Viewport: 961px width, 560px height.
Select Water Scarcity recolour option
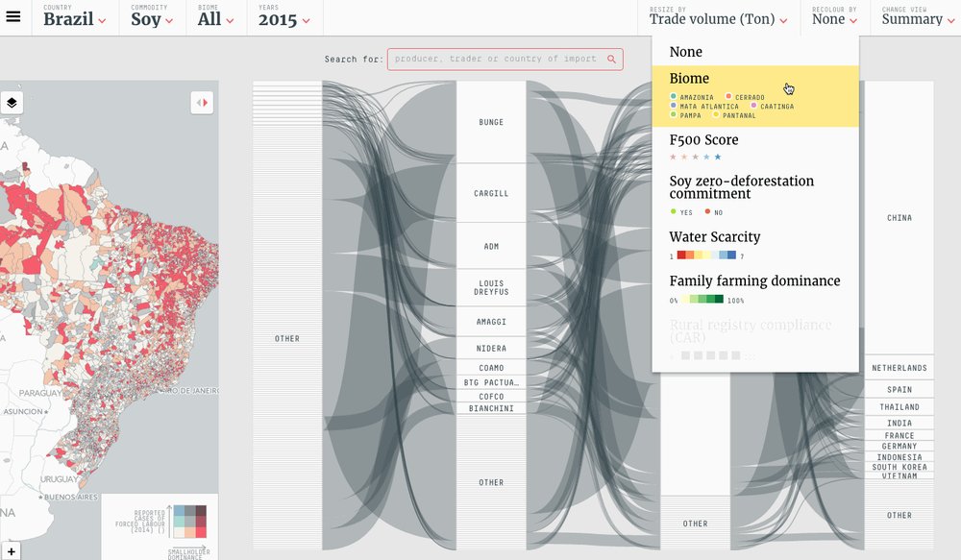(x=755, y=245)
